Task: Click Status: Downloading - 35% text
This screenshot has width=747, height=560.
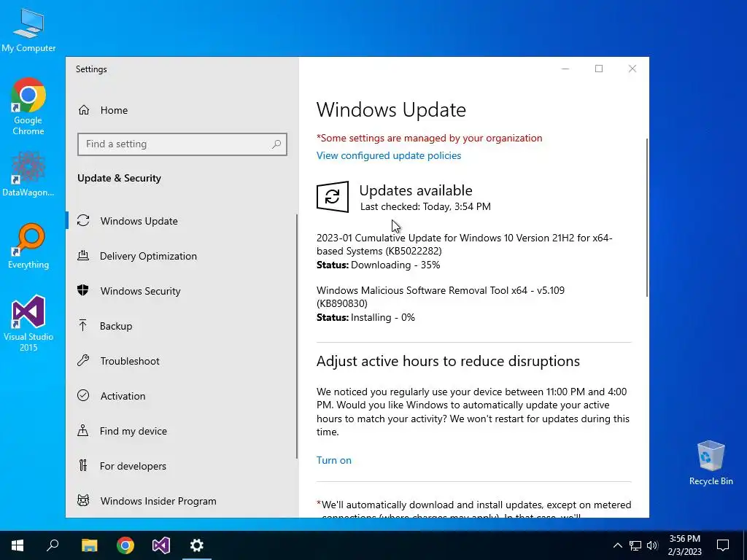Action: click(x=379, y=265)
